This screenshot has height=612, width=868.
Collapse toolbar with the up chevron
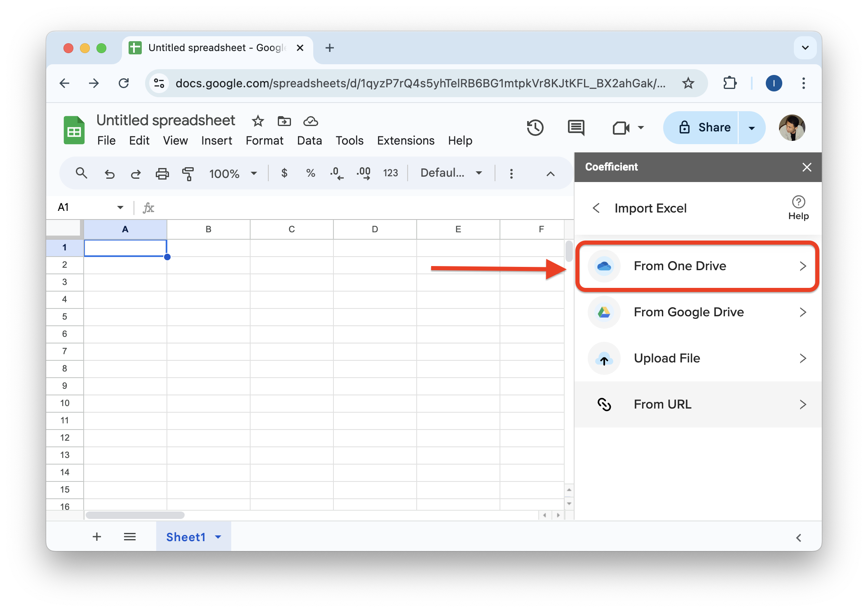click(x=550, y=173)
